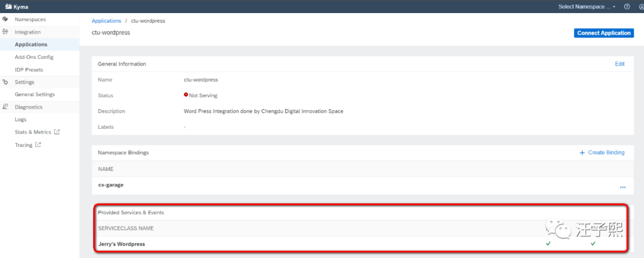Click the Not Serving status icon
This screenshot has height=258, width=644.
pyautogui.click(x=186, y=95)
